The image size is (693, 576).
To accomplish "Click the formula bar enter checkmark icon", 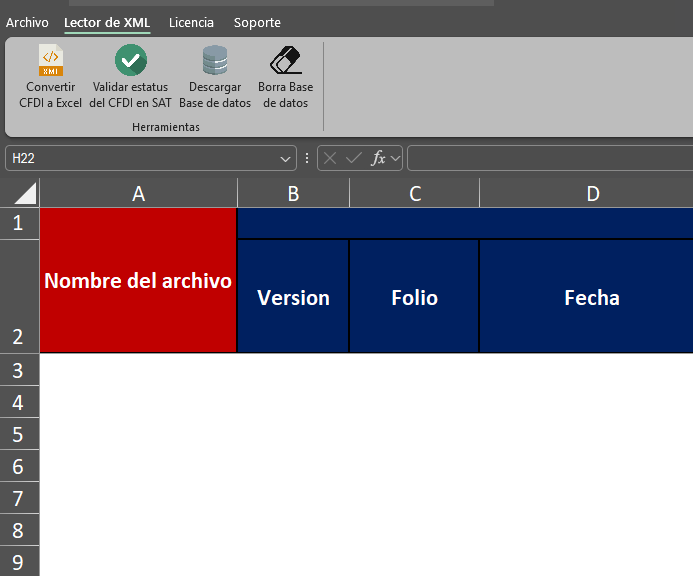I will coord(353,158).
